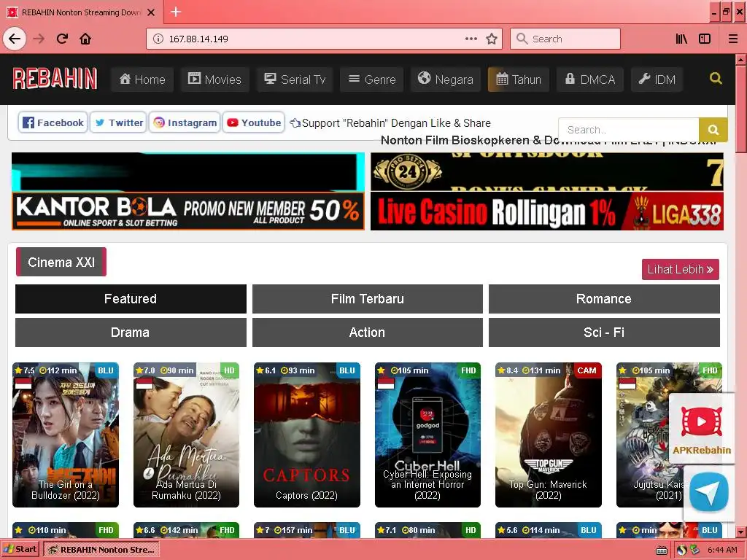Viewport: 747px width, 560px height.
Task: Open the Twitter social button
Action: (x=118, y=122)
